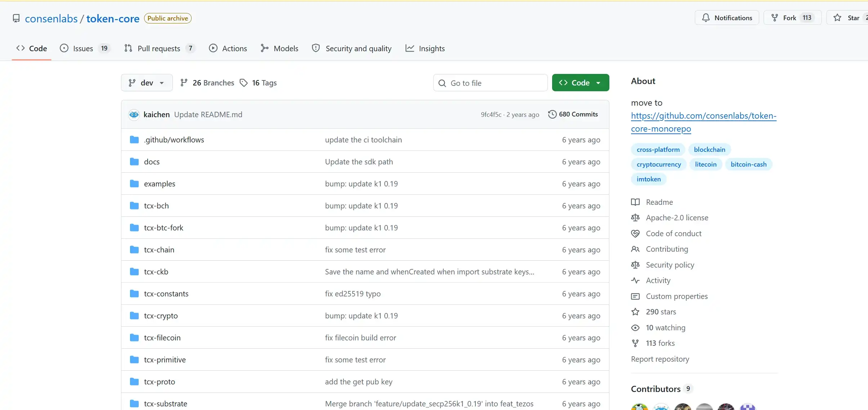This screenshot has height=410, width=868.
Task: Follow the token-core-monorepo link
Action: (x=703, y=122)
